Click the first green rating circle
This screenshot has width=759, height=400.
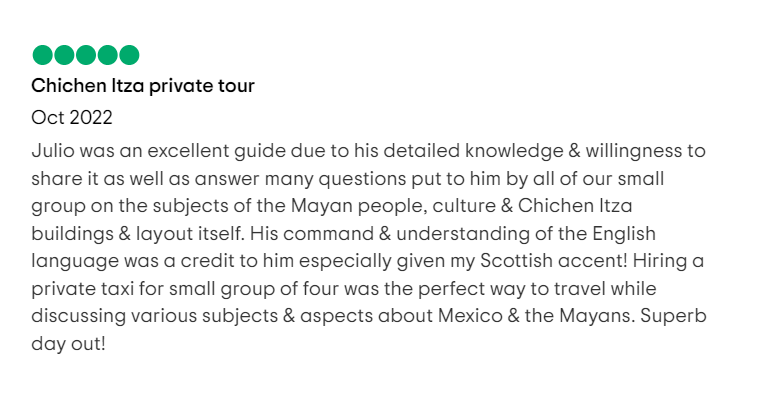(42, 55)
